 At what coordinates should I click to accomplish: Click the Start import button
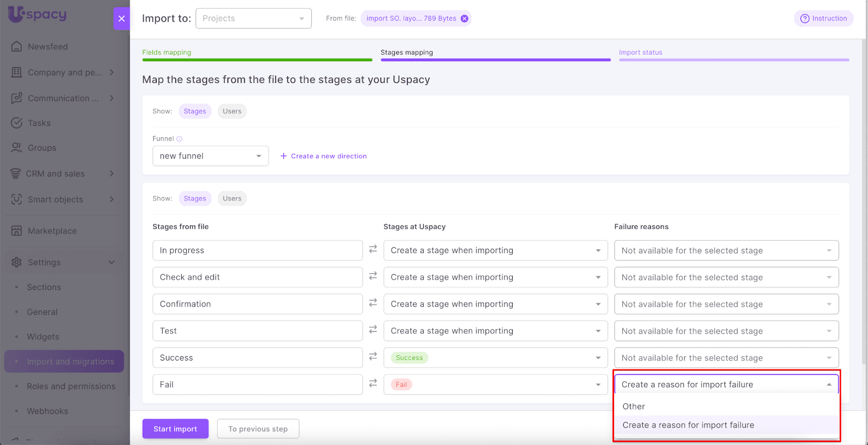(175, 429)
